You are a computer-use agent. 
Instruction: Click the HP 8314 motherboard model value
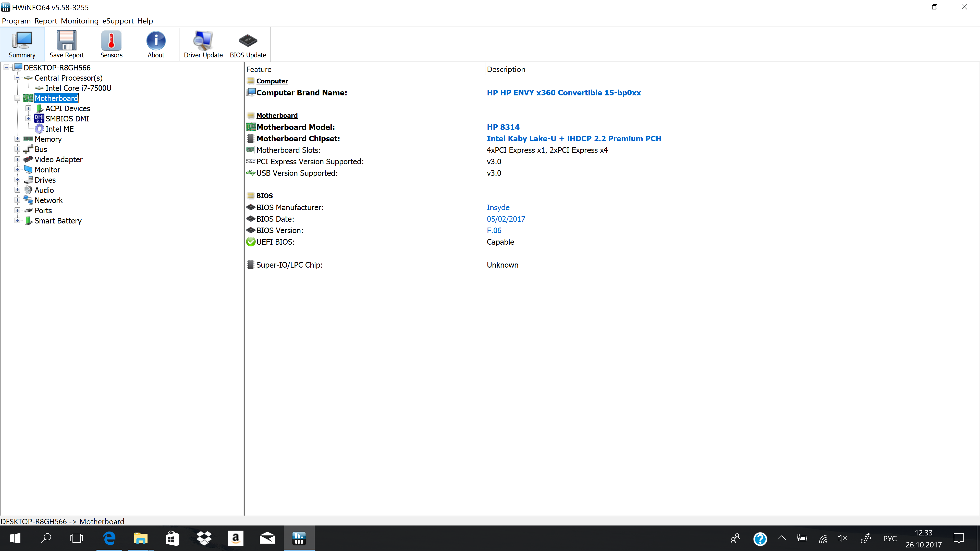pos(503,127)
